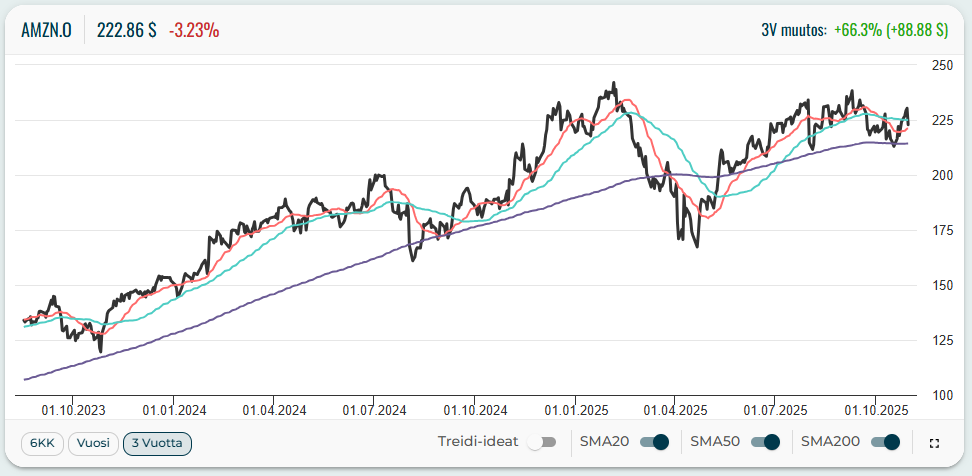972x476 pixels.
Task: Choose the 3 Vuotta range
Action: [x=157, y=442]
